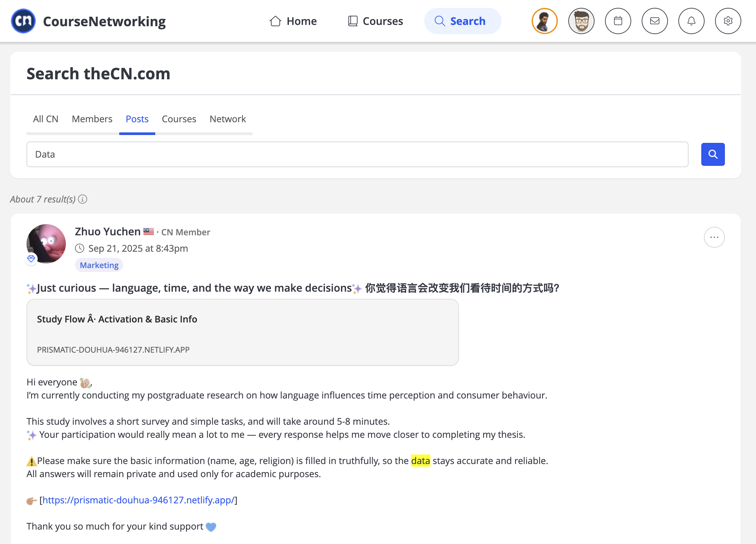Open Zhuo Yuchen's profile picture
Viewport: 756px width, 544px height.
click(x=46, y=244)
